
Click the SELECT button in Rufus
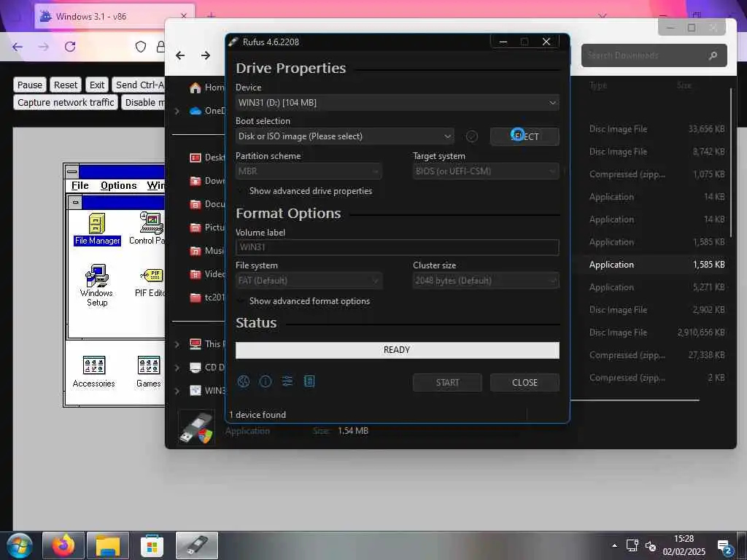525,136
